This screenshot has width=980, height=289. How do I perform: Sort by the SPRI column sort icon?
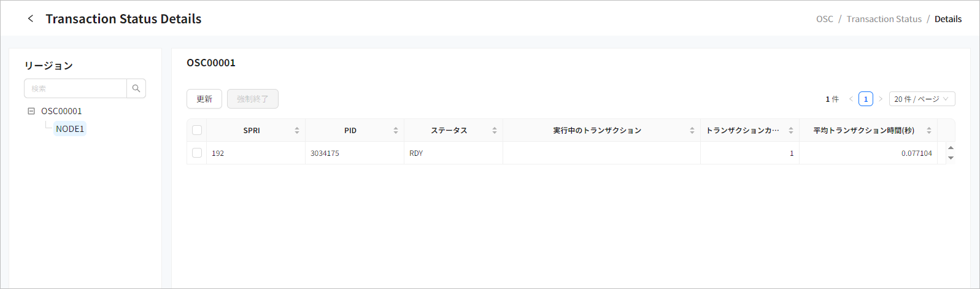297,130
